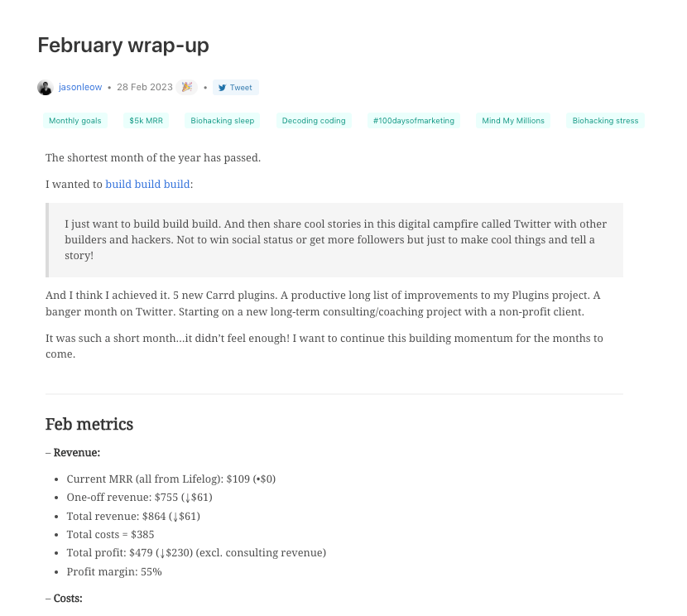The width and height of the screenshot is (687, 616).
Task: Click the Twitter bird icon
Action: pyautogui.click(x=223, y=88)
